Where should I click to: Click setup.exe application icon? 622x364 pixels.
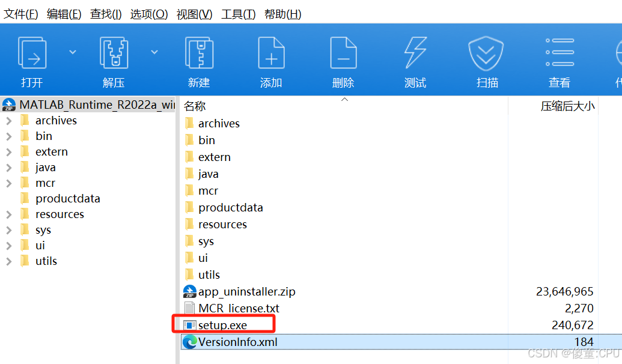coord(190,325)
